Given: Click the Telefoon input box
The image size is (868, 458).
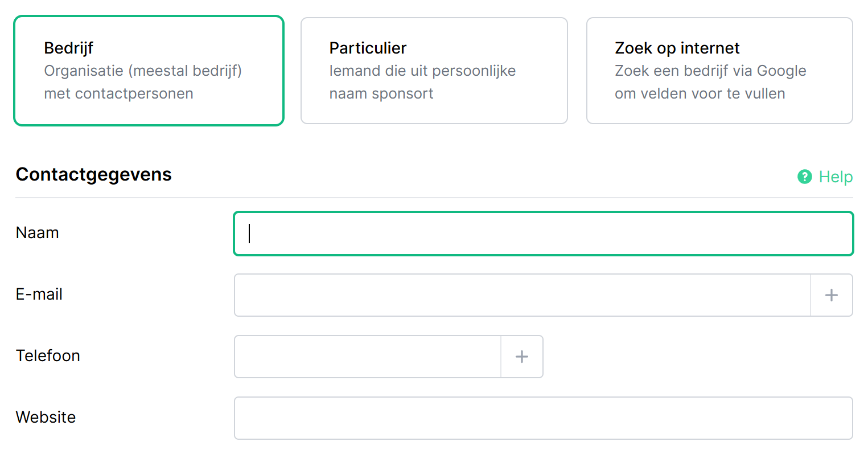Looking at the screenshot, I should [x=367, y=357].
